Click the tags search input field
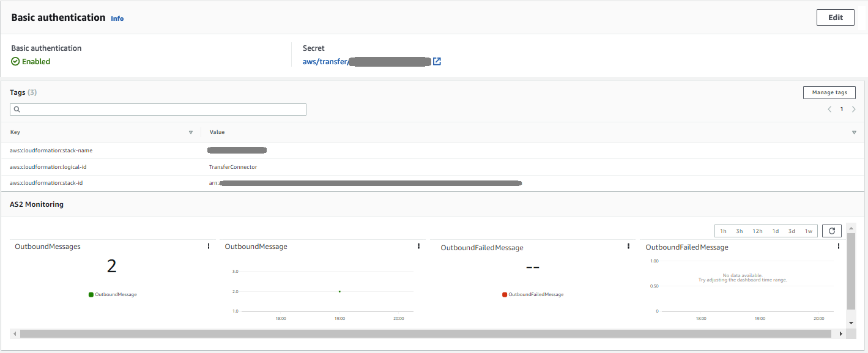The image size is (868, 353). (158, 109)
